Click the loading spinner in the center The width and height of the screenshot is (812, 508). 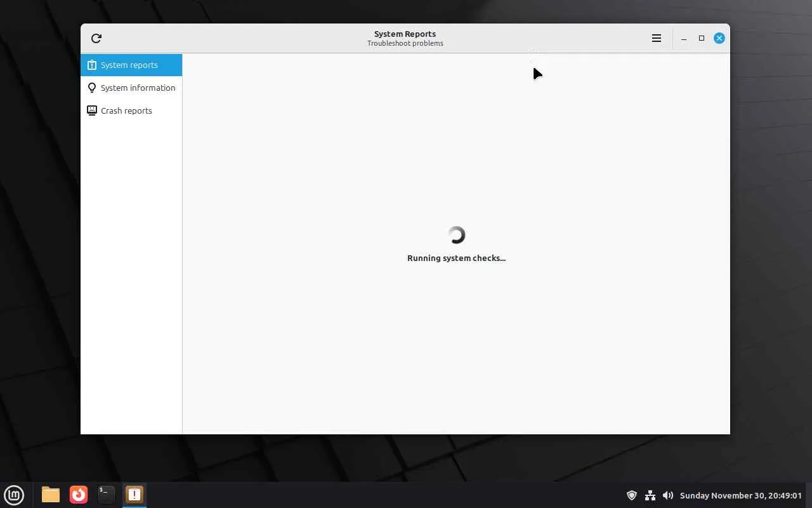point(456,235)
